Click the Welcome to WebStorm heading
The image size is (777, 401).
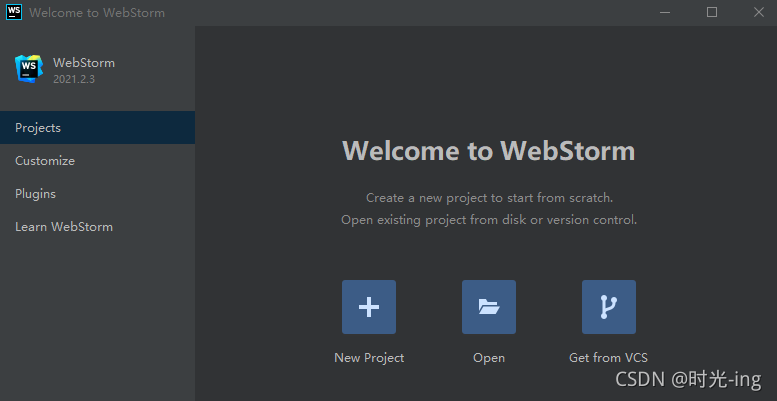(x=489, y=150)
